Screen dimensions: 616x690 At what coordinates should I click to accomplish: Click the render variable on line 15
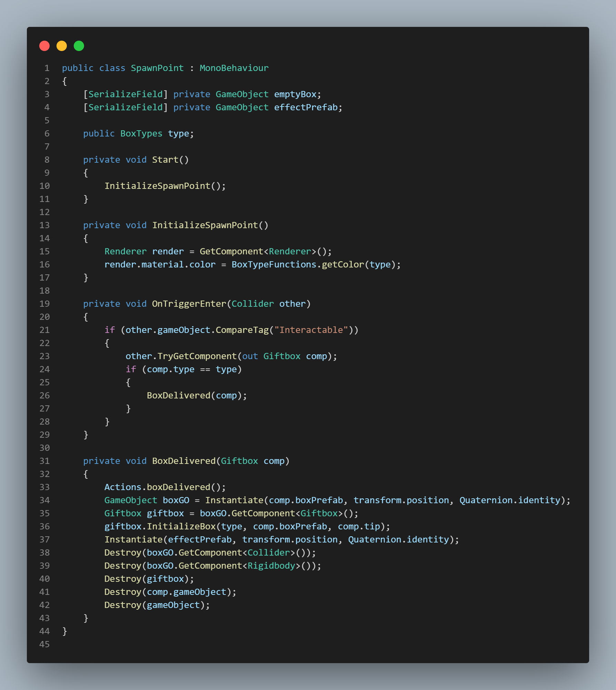(x=168, y=251)
